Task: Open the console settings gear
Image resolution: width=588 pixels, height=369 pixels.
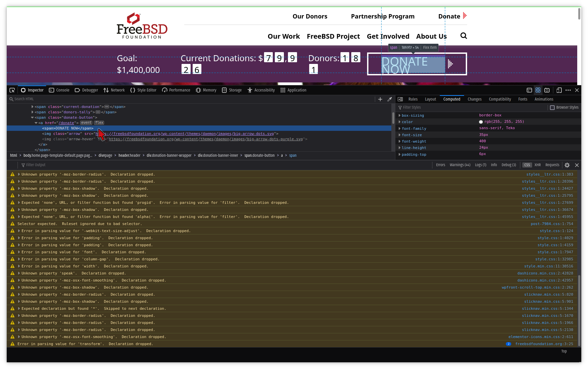Action: 567,165
